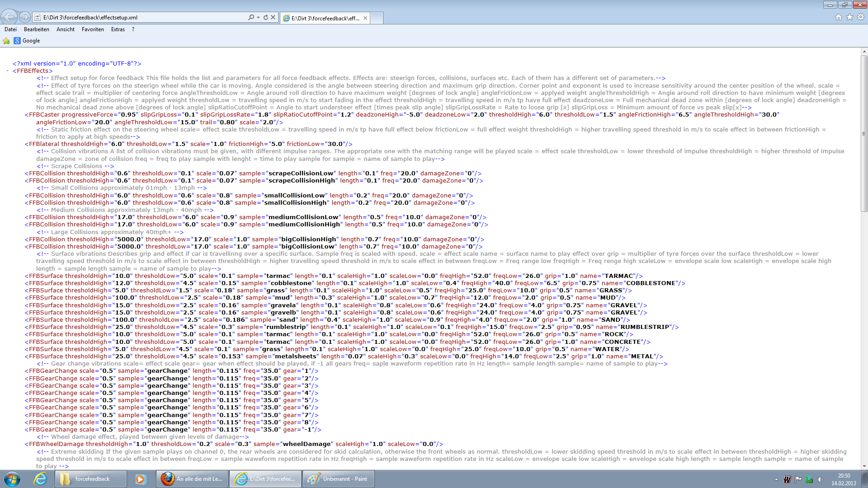Open a new blank tab button
This screenshot has width=868, height=488.
coord(377,18)
